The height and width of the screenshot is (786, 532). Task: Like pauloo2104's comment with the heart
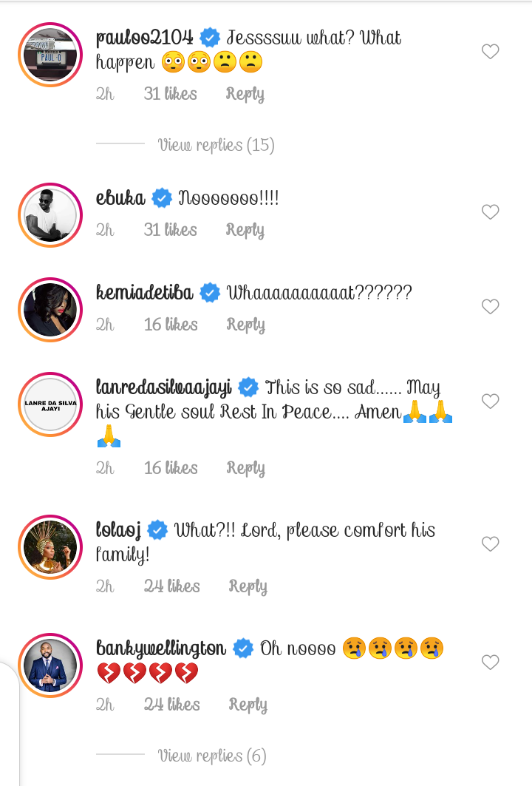tap(491, 52)
